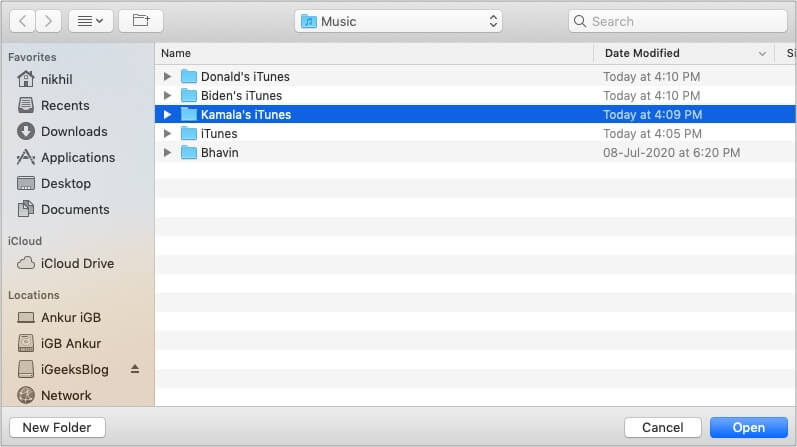The height and width of the screenshot is (447, 797).
Task: Expand the Bhavin folder disclosure triangle
Action: coord(167,153)
